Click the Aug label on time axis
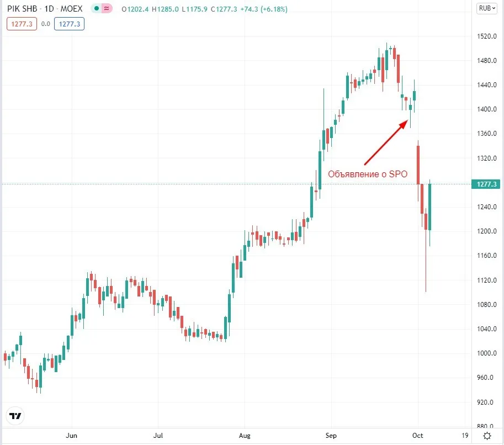504x445 pixels. [245, 436]
